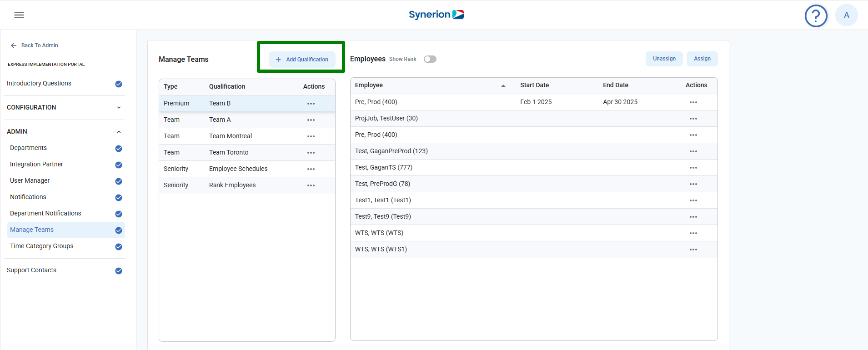The width and height of the screenshot is (868, 350).
Task: Click the Time Category Groups checkmark icon
Action: pos(119,247)
